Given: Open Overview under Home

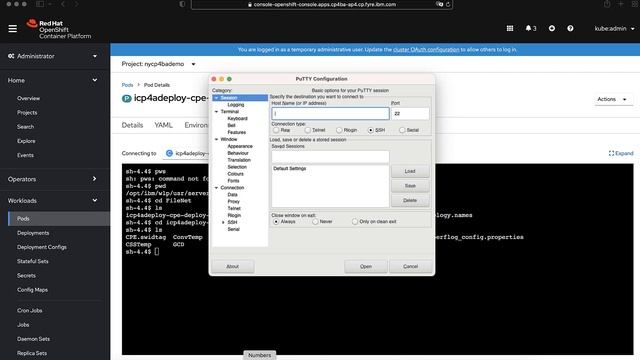Looking at the screenshot, I should [29, 98].
